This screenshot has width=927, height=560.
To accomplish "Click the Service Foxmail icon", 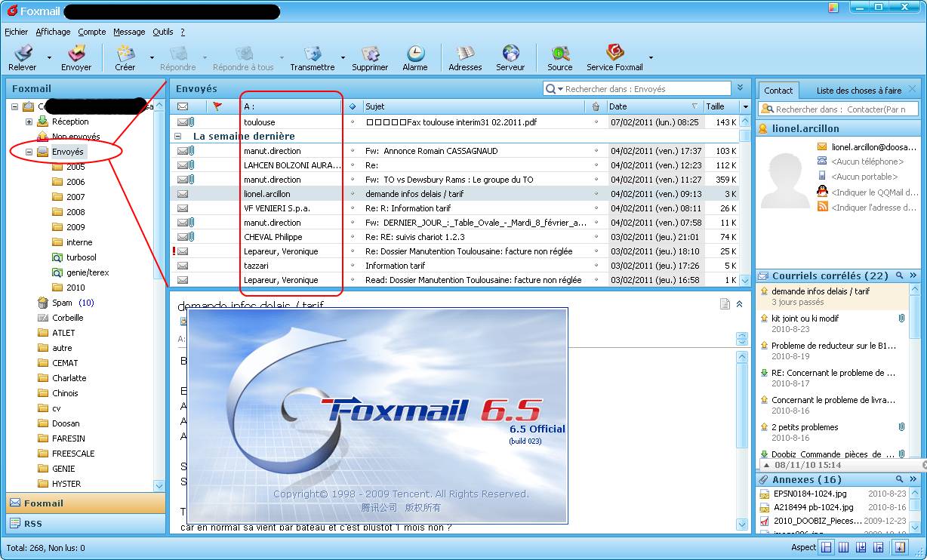I will point(614,53).
